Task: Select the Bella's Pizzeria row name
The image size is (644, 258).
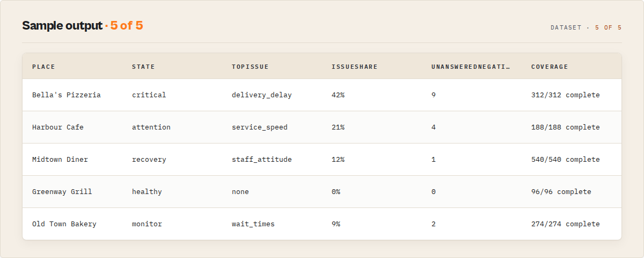Action: [x=67, y=95]
